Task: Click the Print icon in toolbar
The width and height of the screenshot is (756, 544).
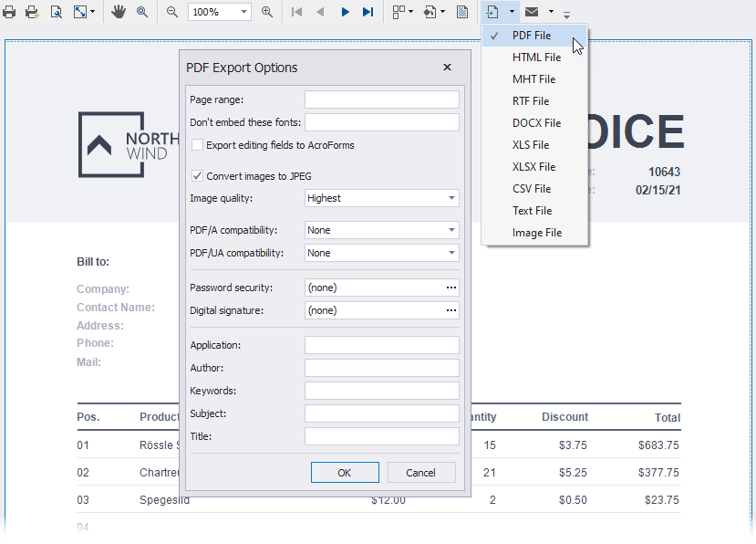Action: pos(9,12)
